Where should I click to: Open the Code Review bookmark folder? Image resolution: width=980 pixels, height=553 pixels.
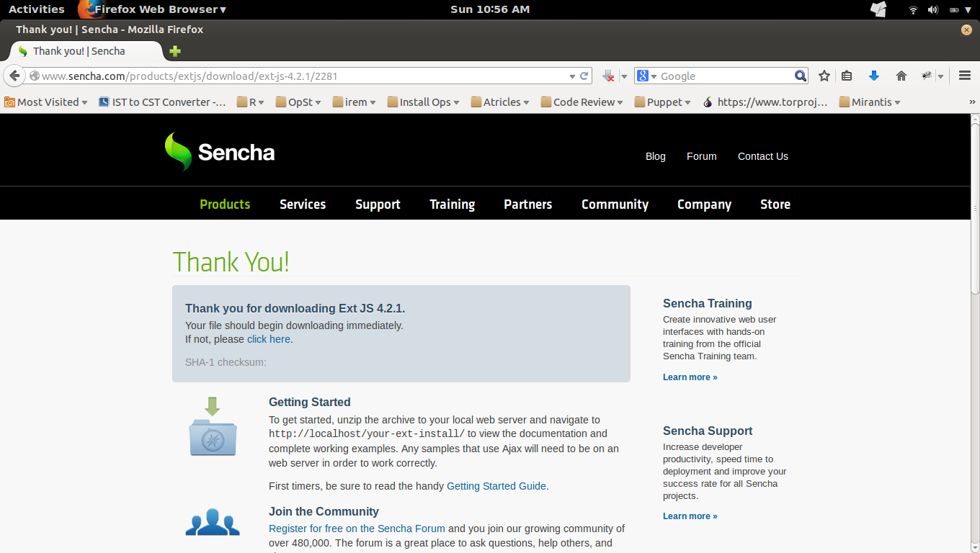(582, 102)
